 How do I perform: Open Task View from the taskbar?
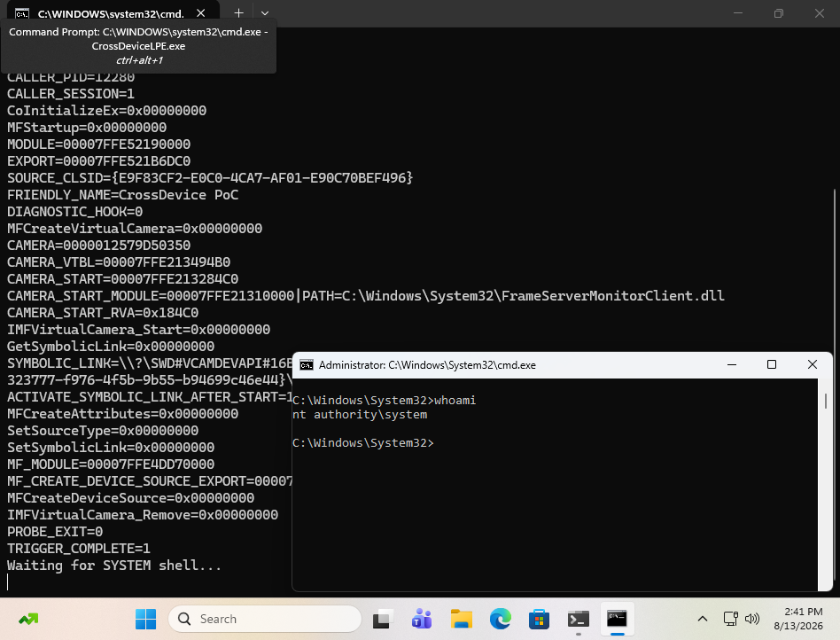click(383, 619)
